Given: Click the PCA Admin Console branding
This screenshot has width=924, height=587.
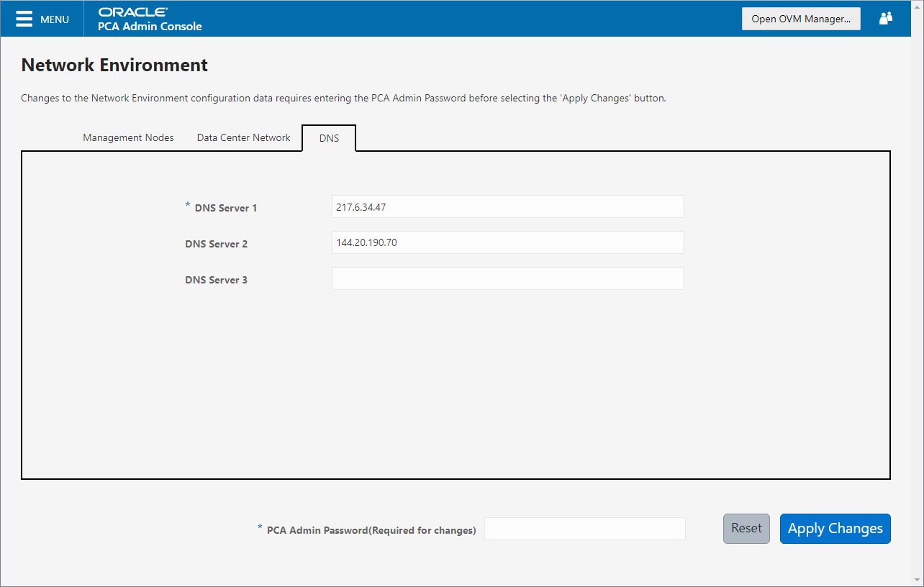Looking at the screenshot, I should (x=150, y=26).
